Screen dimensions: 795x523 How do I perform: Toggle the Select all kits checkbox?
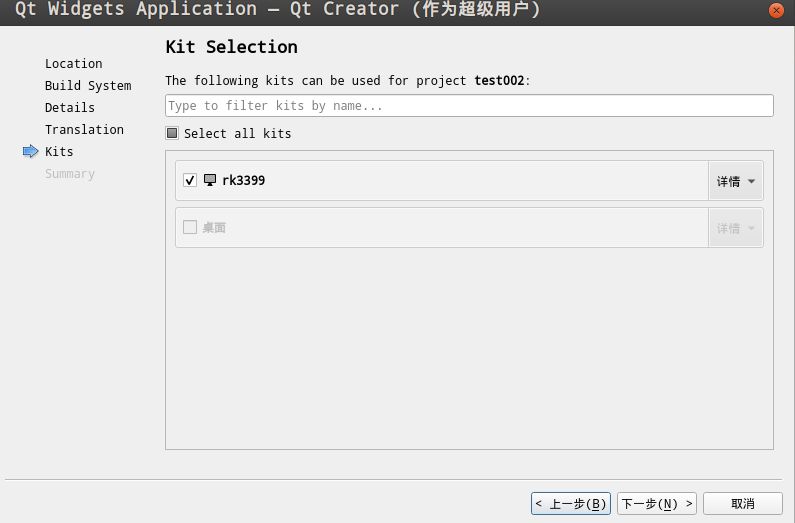[172, 133]
